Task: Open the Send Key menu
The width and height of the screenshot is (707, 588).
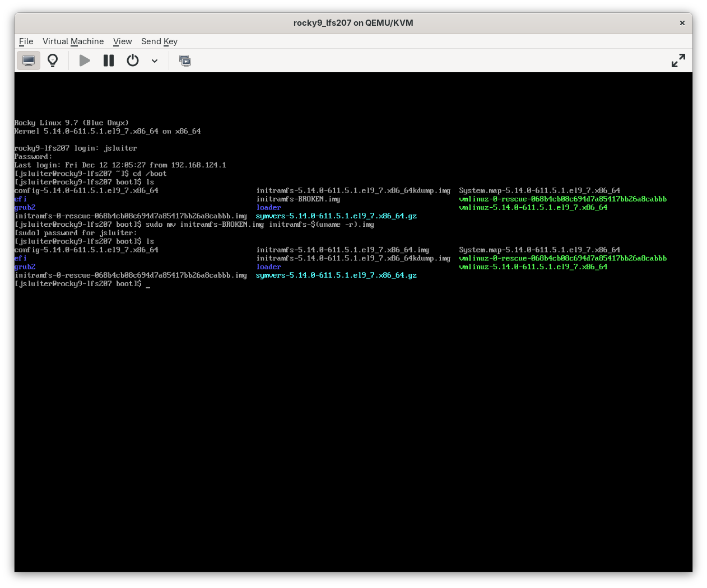Action: point(159,41)
